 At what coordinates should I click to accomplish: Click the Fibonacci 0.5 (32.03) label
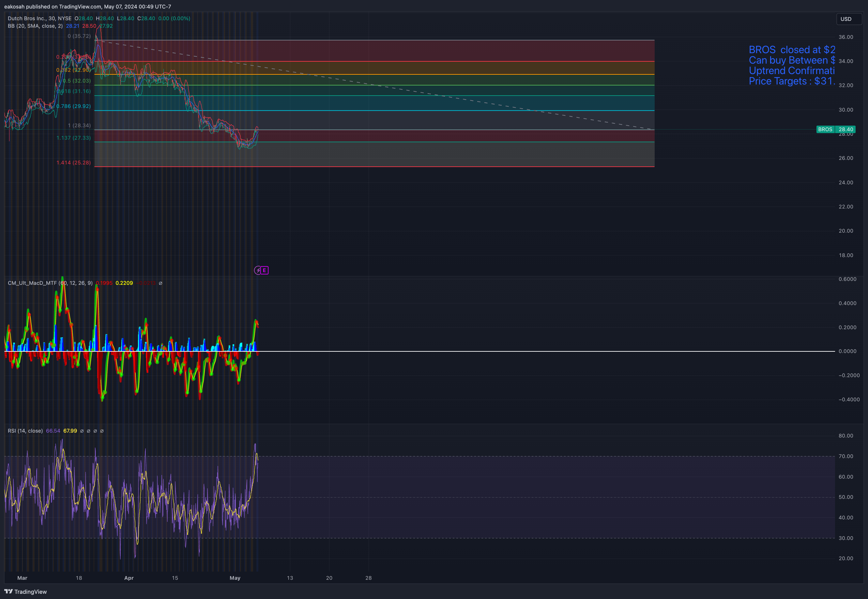77,81
